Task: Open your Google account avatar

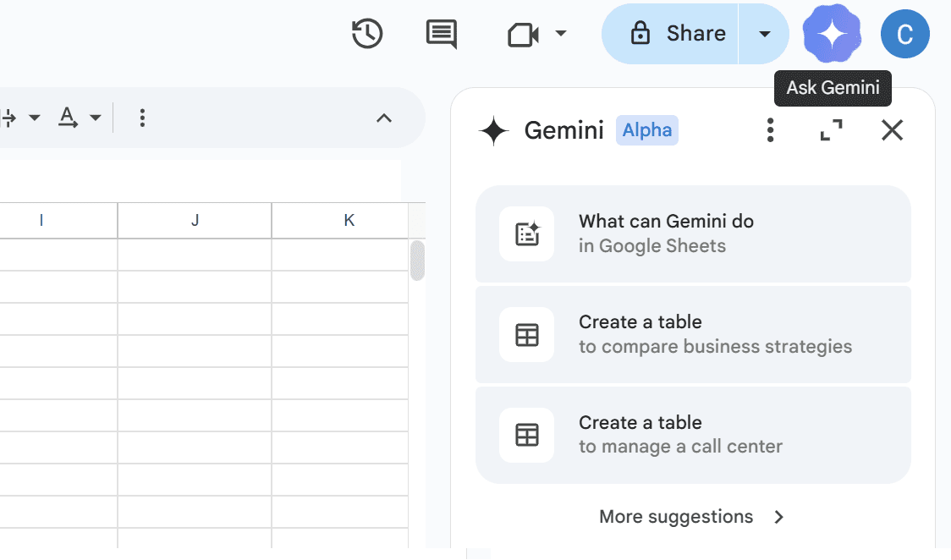Action: pos(905,34)
